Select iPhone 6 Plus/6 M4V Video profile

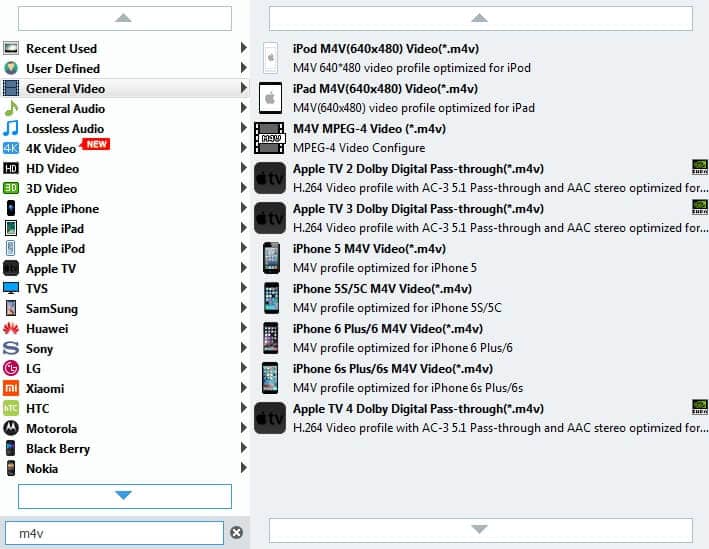481,338
